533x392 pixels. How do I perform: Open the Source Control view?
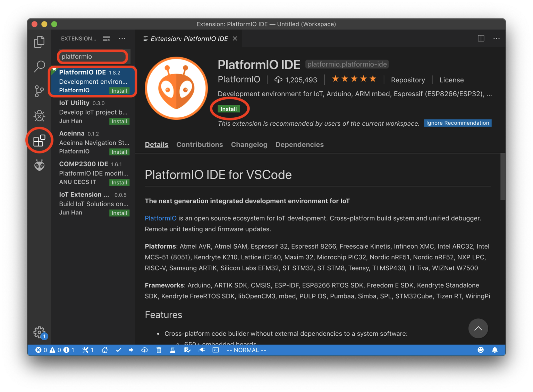click(39, 91)
